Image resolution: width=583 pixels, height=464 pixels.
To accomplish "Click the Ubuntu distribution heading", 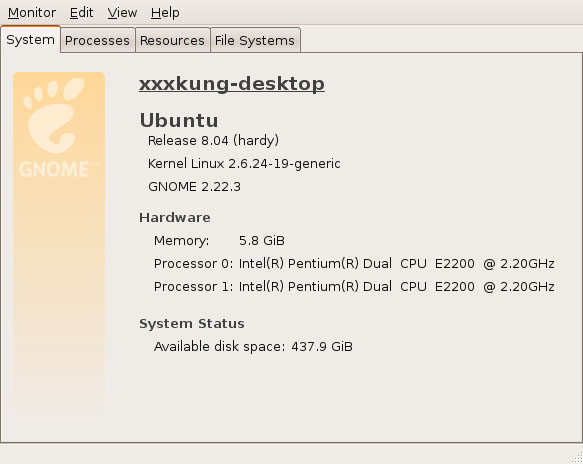I will [179, 120].
